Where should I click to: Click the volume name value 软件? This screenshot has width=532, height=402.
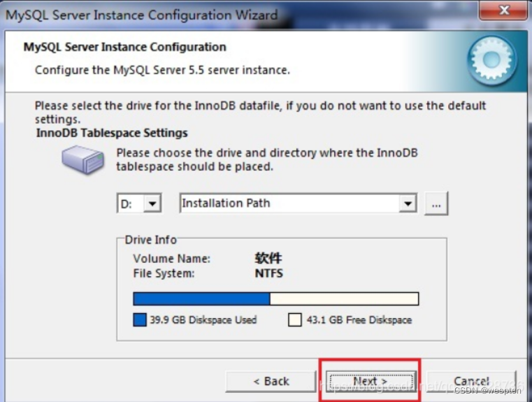(268, 258)
